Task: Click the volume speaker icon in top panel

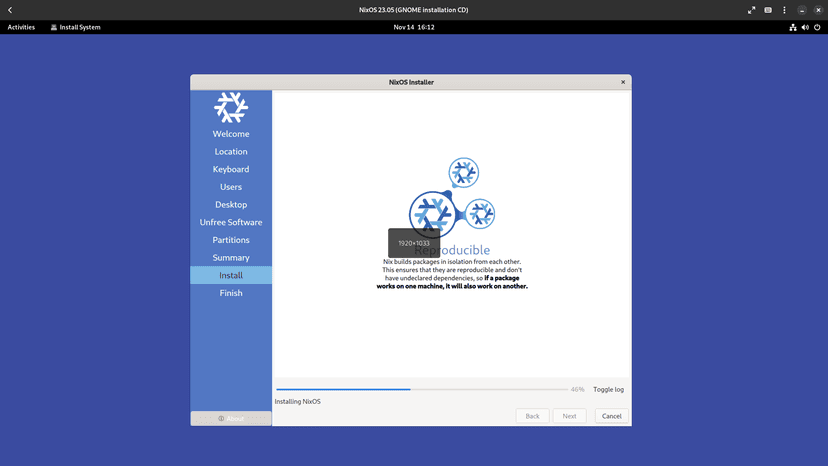Action: pos(805,27)
